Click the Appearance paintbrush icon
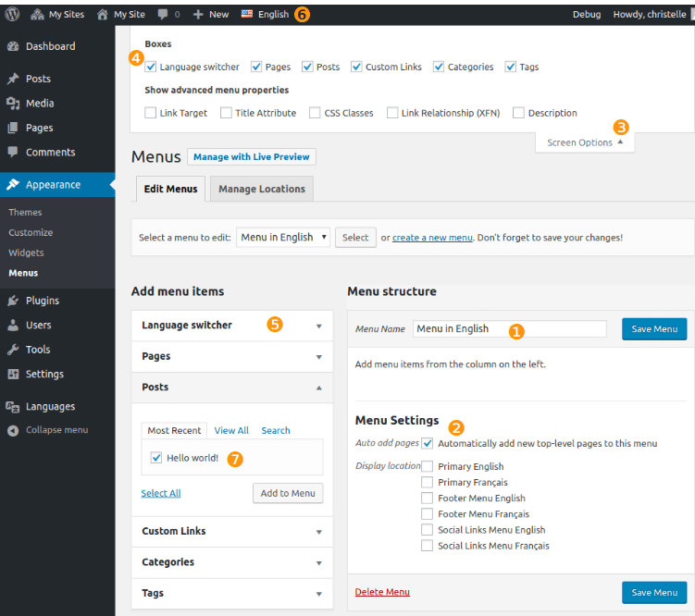Viewport: 695px width, 616px height. click(13, 184)
